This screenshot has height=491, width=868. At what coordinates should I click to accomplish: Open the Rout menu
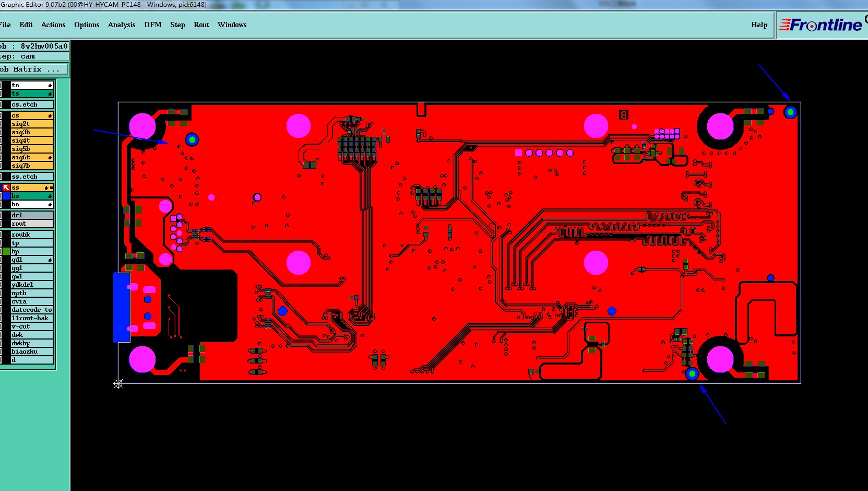click(201, 25)
